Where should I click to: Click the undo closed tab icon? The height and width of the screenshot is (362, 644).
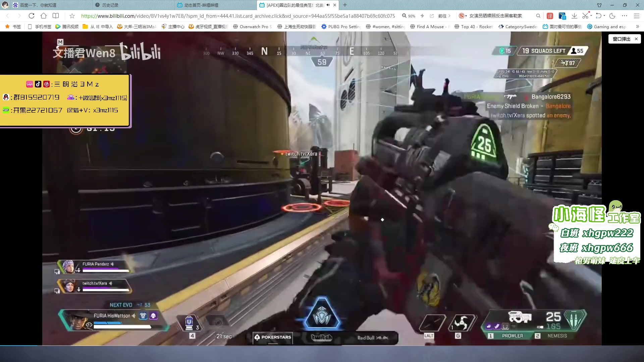pyautogui.click(x=599, y=16)
